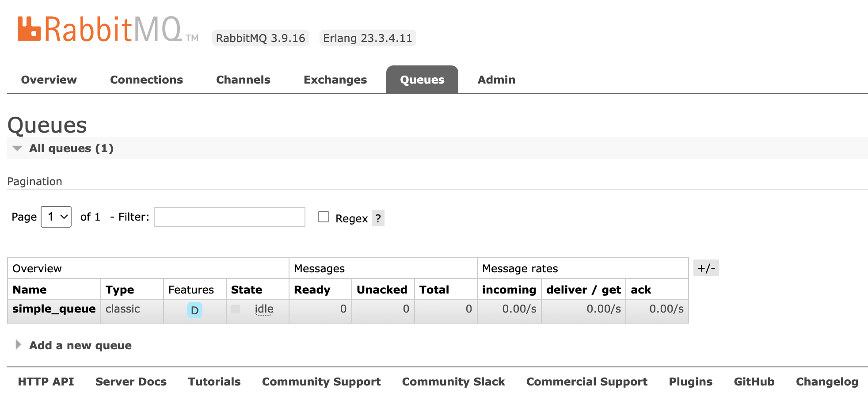Open the simple_queue queue details

54,309
